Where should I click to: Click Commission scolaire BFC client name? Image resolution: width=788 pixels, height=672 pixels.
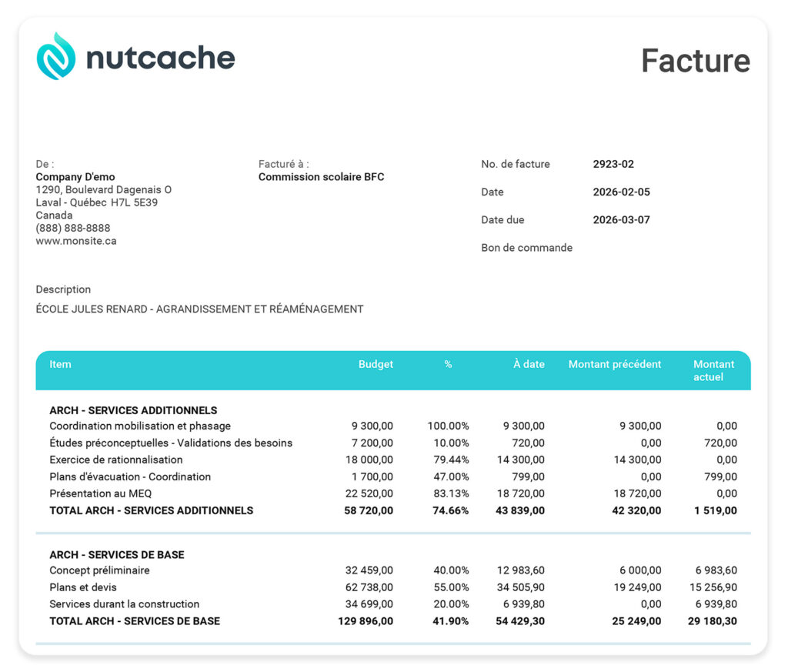tap(321, 177)
